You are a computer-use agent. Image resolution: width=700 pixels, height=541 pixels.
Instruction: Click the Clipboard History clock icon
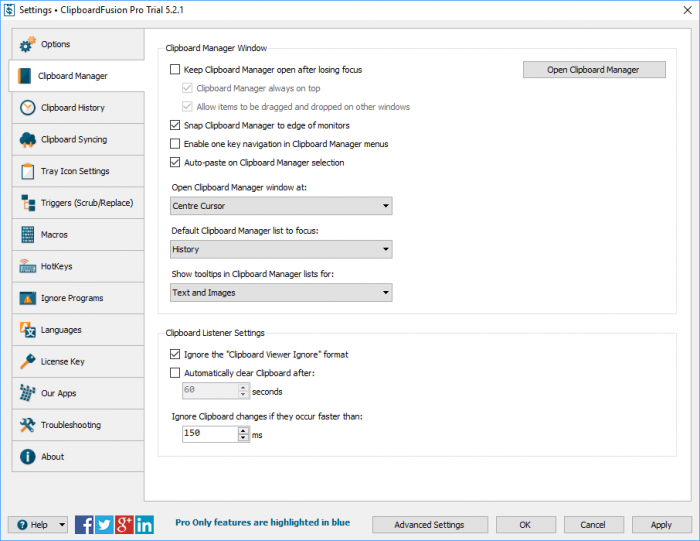click(28, 108)
